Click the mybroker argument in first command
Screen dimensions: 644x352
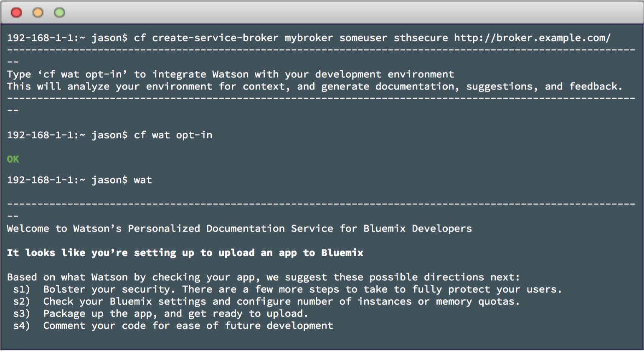point(309,38)
